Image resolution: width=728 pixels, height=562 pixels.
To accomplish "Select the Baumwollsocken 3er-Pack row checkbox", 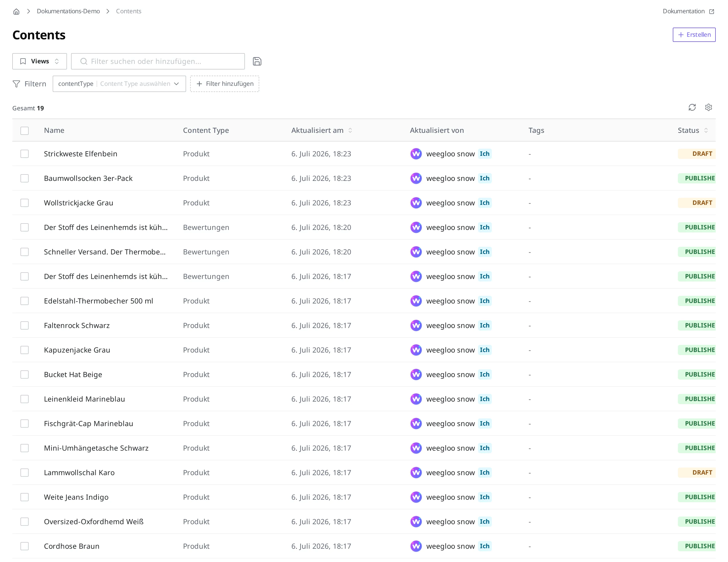I will 24,178.
